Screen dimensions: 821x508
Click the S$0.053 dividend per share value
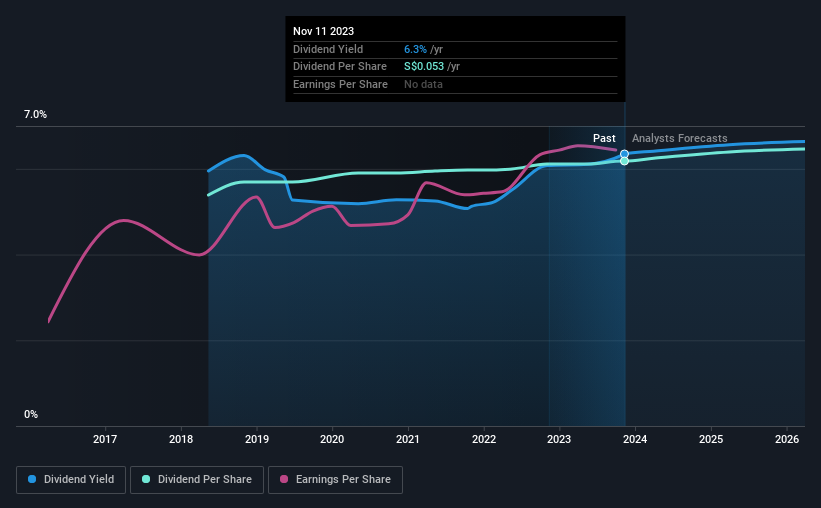point(424,67)
